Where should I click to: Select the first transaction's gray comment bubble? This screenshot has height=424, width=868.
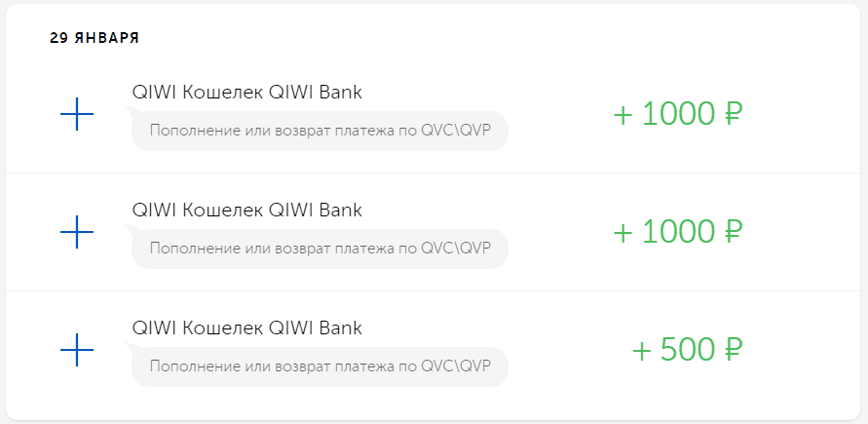coord(320,132)
